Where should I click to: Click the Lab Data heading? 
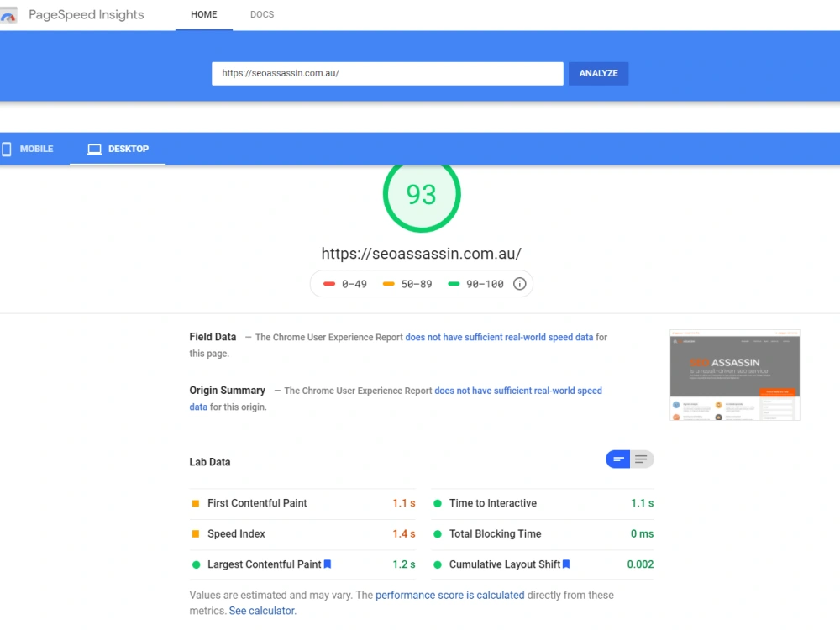click(x=209, y=462)
